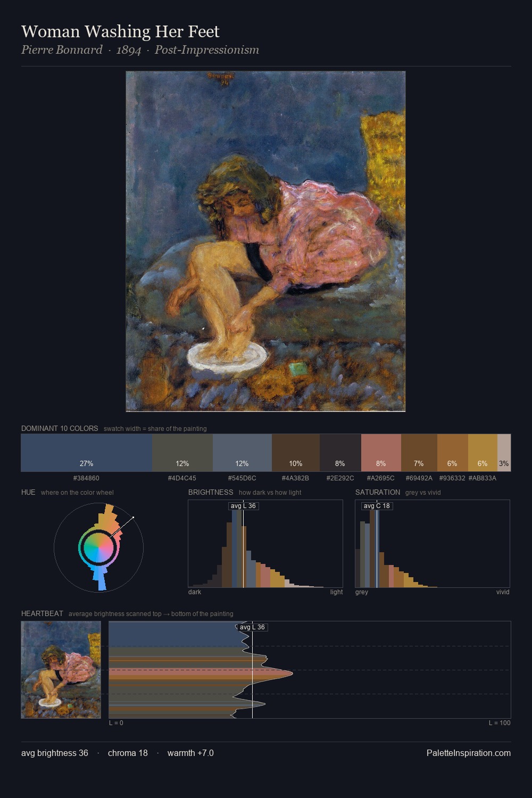
Task: Click the hue color wheel
Action: 98,547
